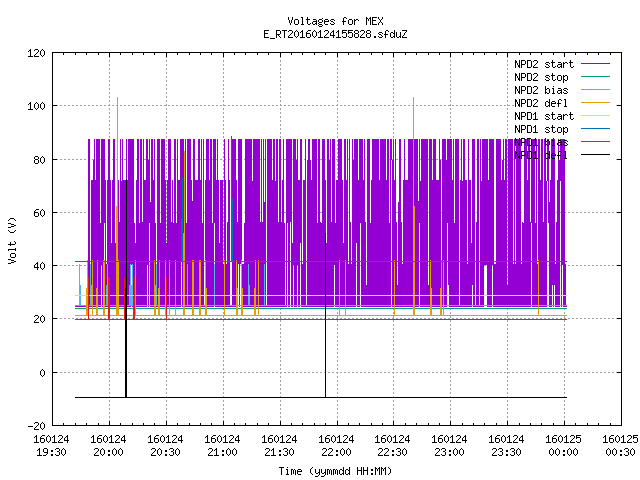
Task: Click the yellow NPD1 start legend line
Action: (x=595, y=116)
